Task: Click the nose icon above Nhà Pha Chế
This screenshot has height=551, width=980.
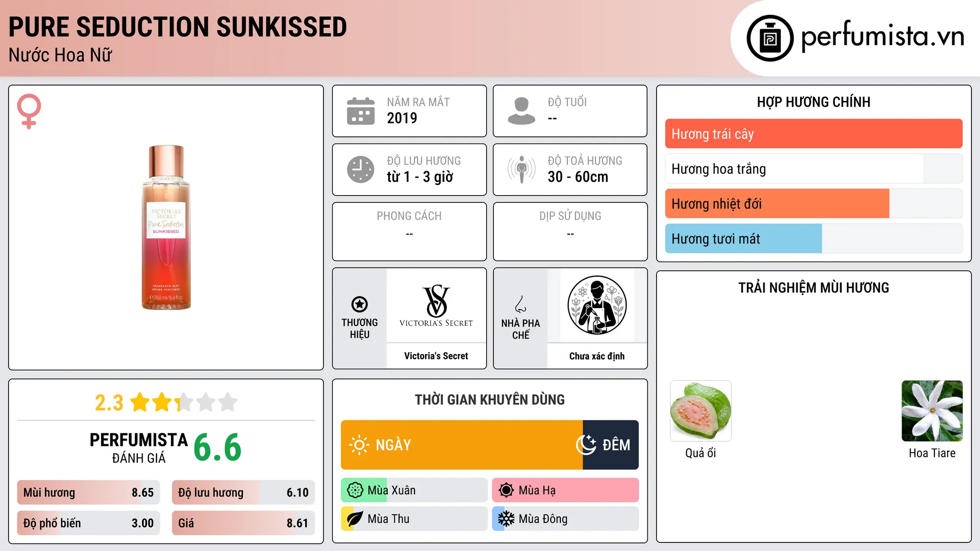Action: pos(521,304)
